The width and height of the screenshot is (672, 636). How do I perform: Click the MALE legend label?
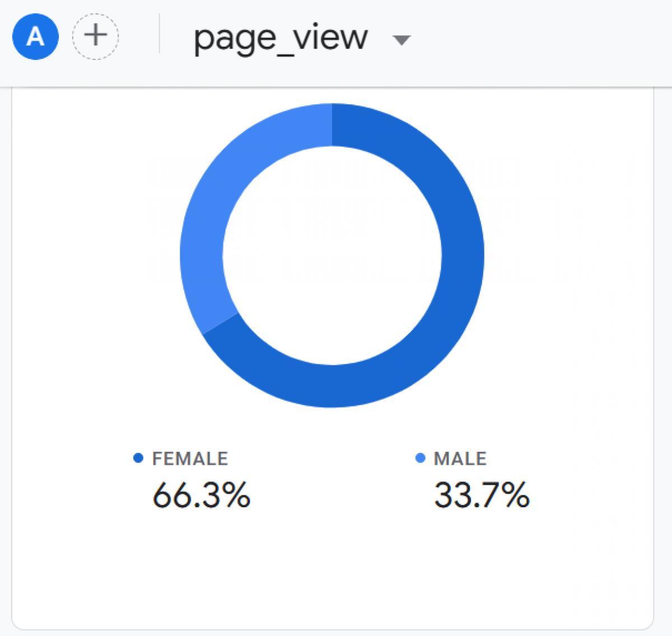[460, 459]
